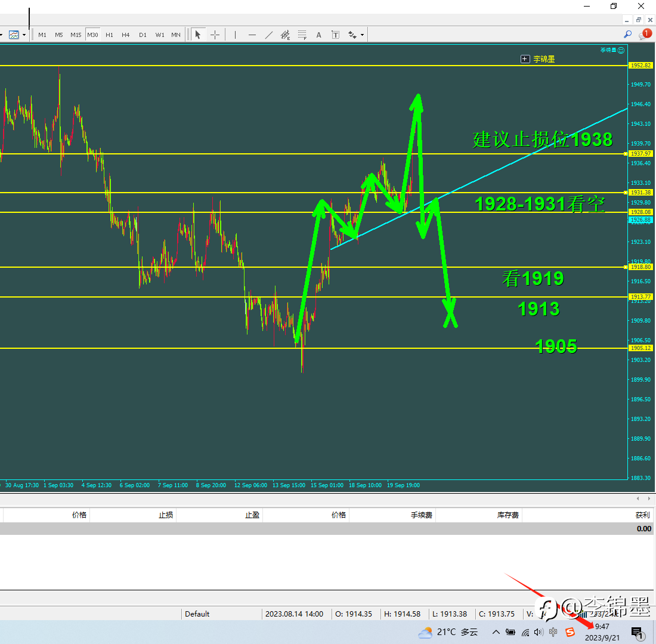The height and width of the screenshot is (644, 656).
Task: Open the search magnifier icon
Action: [x=627, y=35]
